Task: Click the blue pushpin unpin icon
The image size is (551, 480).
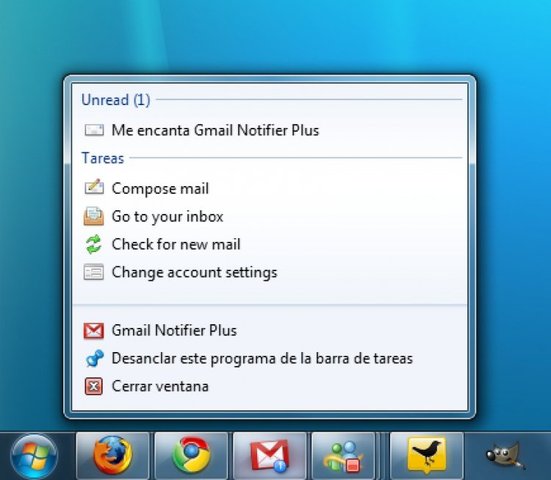Action: tap(94, 358)
